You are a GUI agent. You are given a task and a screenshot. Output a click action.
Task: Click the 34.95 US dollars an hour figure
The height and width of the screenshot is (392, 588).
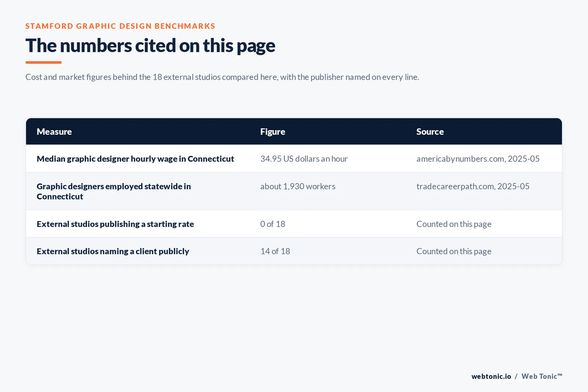click(x=304, y=159)
